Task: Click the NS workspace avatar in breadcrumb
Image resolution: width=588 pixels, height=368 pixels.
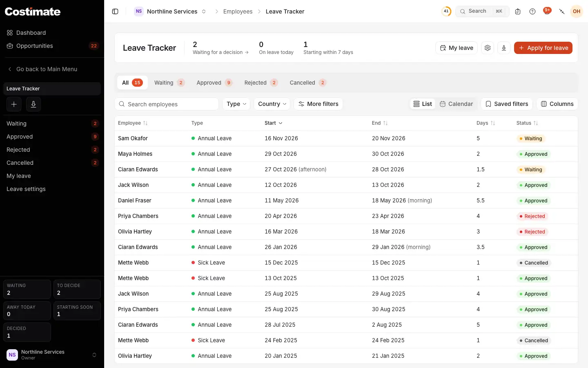Action: 139,11
